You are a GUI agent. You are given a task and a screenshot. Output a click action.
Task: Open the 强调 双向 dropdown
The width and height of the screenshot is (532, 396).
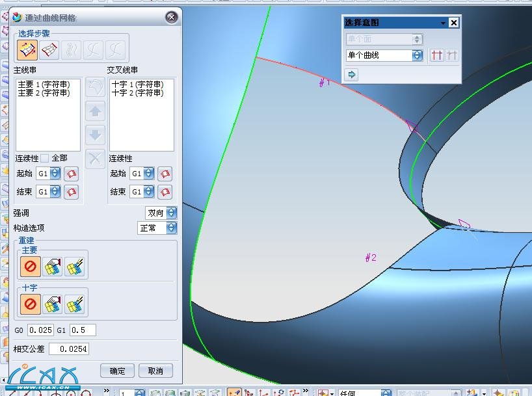(171, 213)
